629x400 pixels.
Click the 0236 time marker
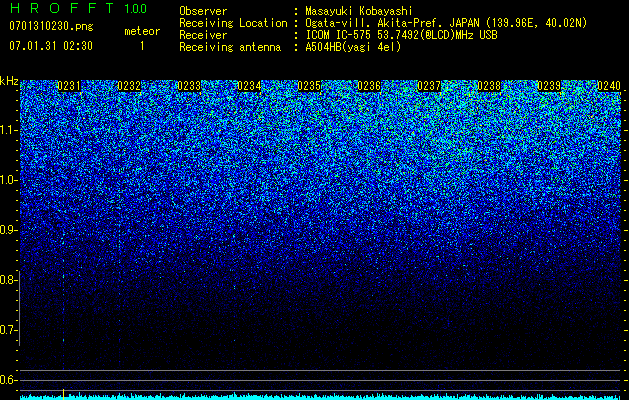click(369, 86)
